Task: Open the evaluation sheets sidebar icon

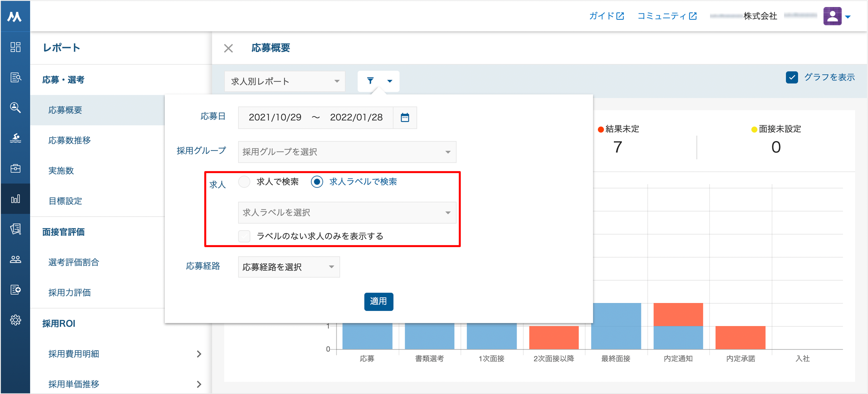Action: pos(16,229)
